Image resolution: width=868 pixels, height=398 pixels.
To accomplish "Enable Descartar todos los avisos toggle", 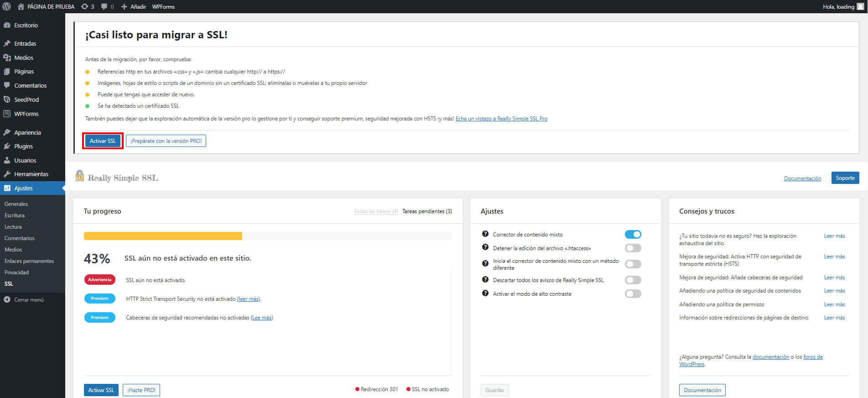I will point(633,280).
